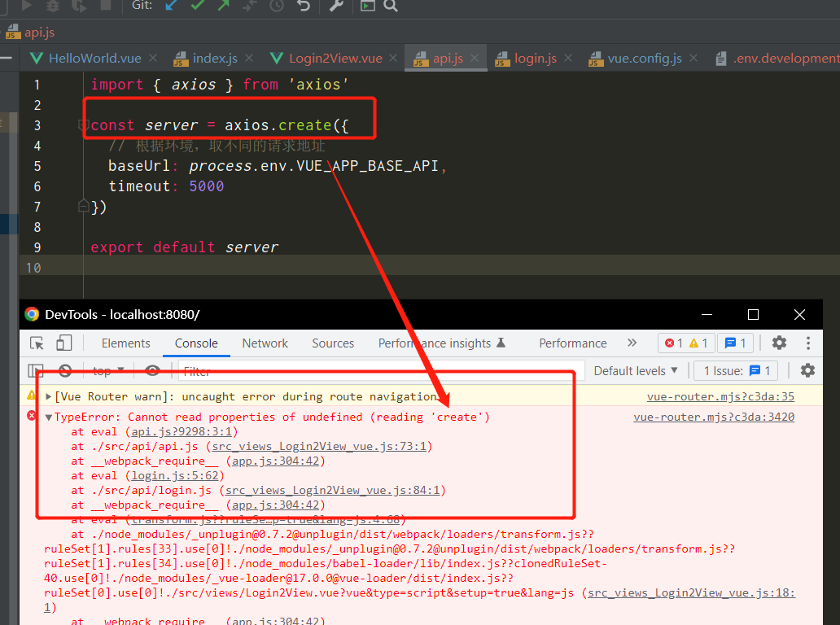Image resolution: width=840 pixels, height=625 pixels.
Task: Clear the console with the ban icon
Action: pyautogui.click(x=65, y=370)
